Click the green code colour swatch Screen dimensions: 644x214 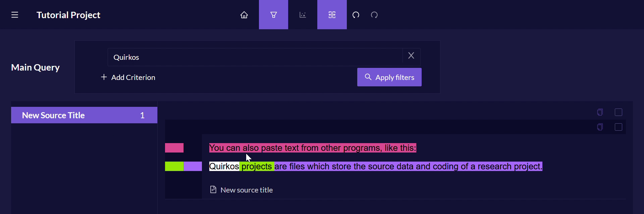174,166
